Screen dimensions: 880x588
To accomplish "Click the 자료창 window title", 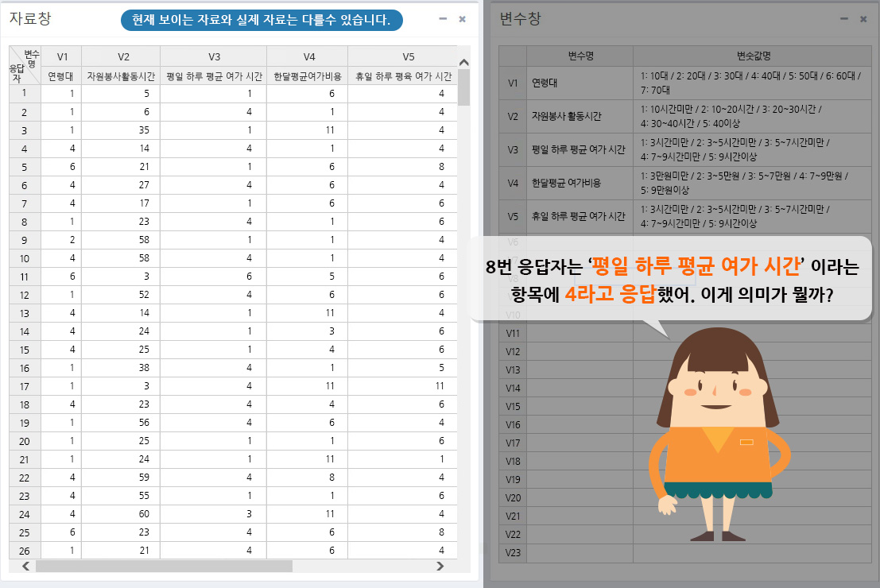I will pyautogui.click(x=30, y=18).
